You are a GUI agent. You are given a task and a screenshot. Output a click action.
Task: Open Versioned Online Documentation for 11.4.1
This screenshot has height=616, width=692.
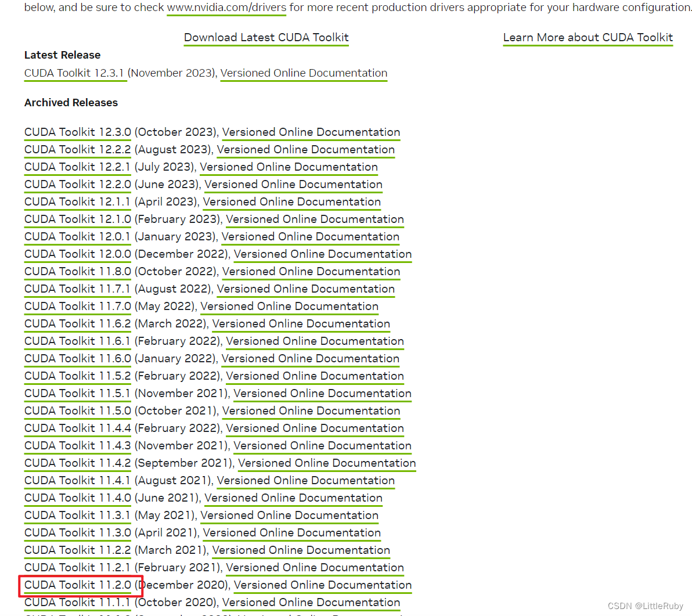point(306,481)
